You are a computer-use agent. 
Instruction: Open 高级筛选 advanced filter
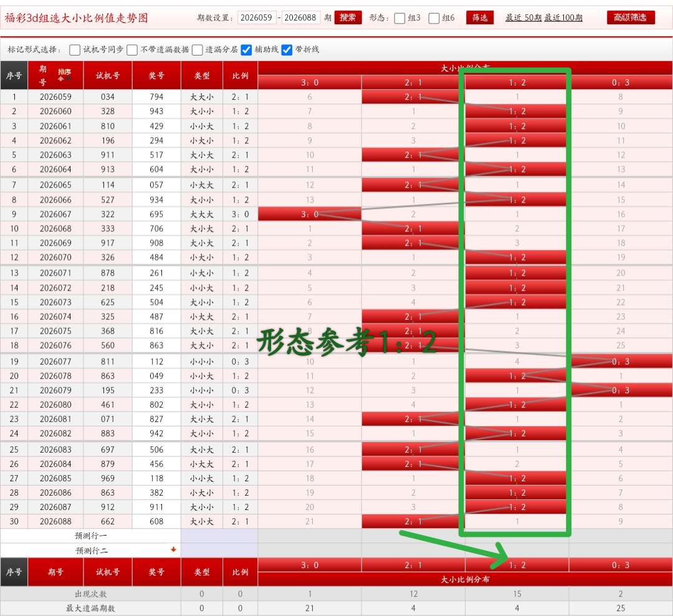pyautogui.click(x=631, y=17)
